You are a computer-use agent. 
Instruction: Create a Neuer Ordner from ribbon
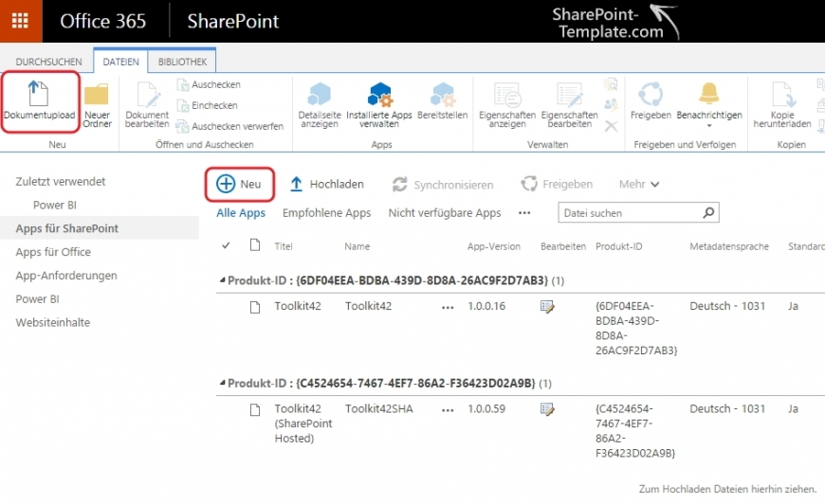tap(97, 104)
